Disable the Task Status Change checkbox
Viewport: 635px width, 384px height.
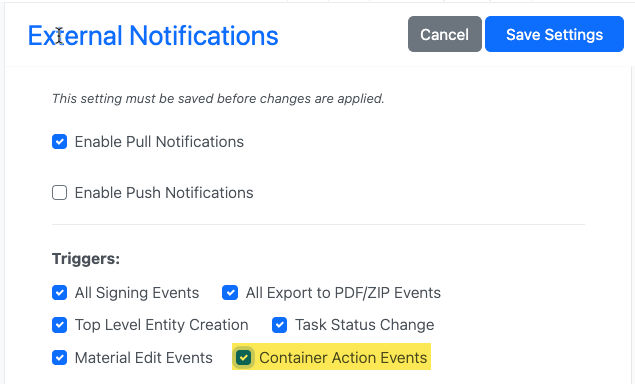(x=279, y=325)
